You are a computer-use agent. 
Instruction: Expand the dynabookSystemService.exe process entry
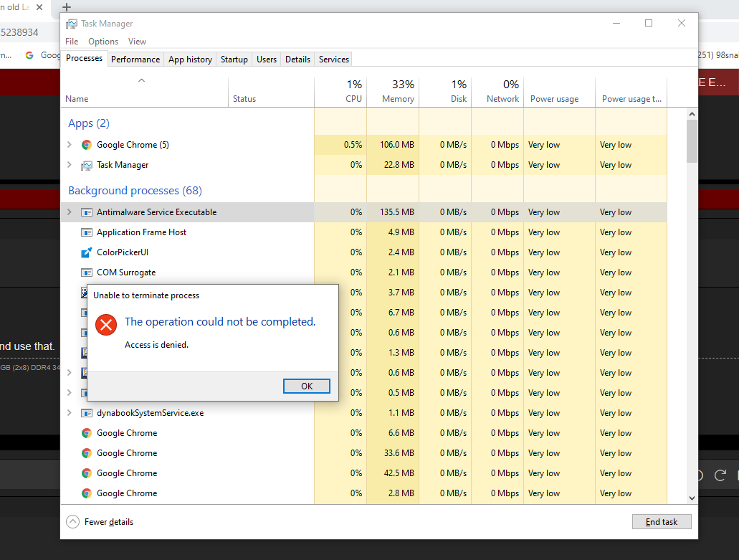[70, 413]
